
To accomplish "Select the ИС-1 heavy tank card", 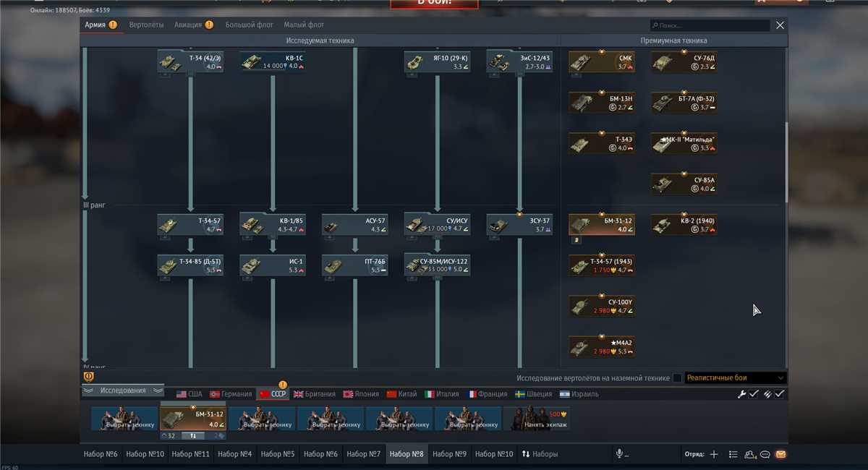I will (273, 265).
